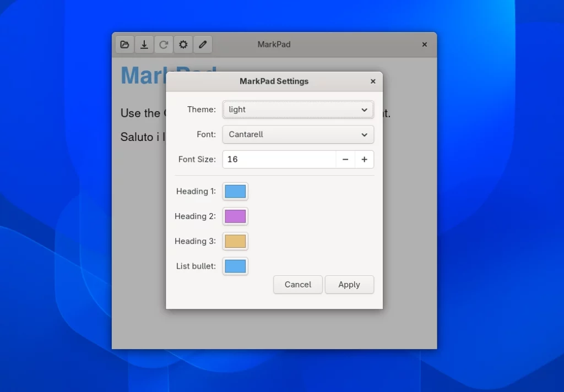This screenshot has width=564, height=392.
Task: Pick the Heading 2 purple color swatch
Action: click(235, 216)
